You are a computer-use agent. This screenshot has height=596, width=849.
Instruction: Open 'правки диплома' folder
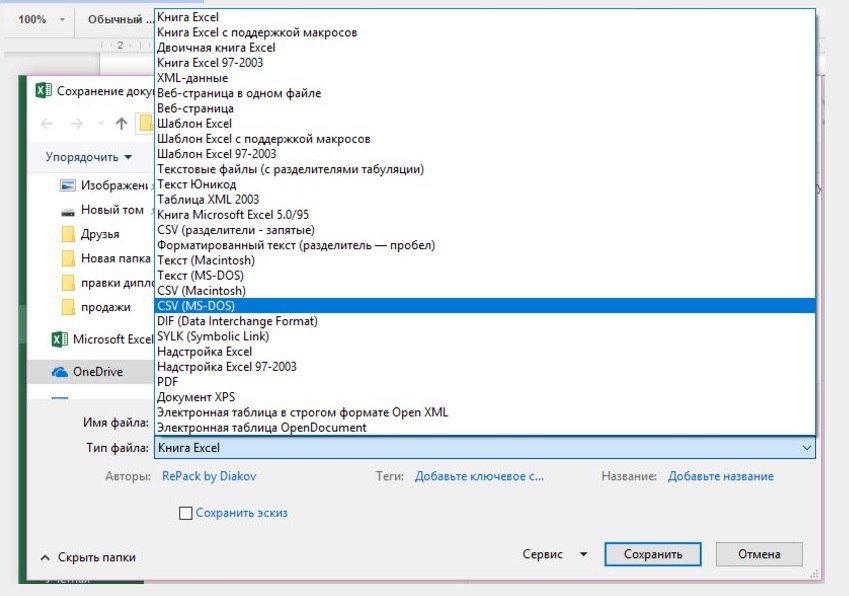[106, 283]
